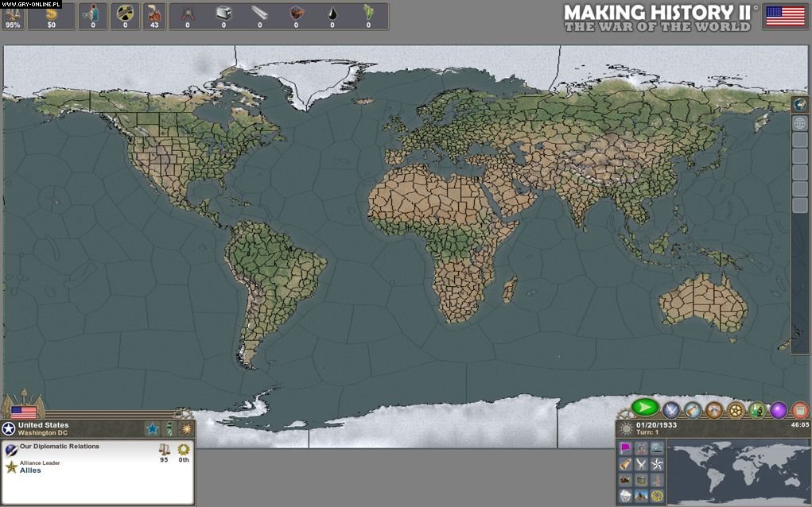Click the Allies alliance name
The image size is (812, 507).
tap(30, 470)
